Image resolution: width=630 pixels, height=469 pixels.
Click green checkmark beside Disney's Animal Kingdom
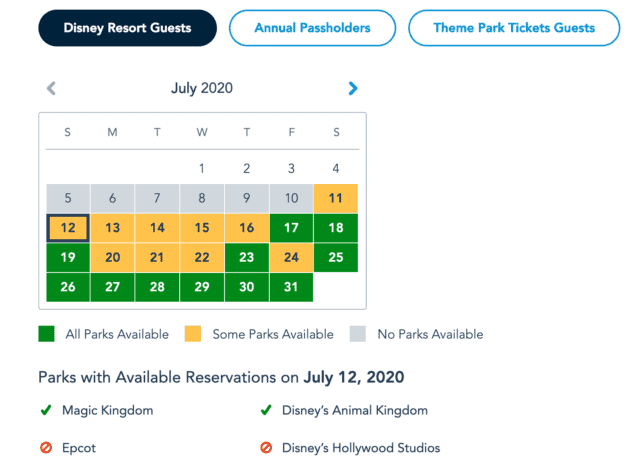tap(267, 410)
